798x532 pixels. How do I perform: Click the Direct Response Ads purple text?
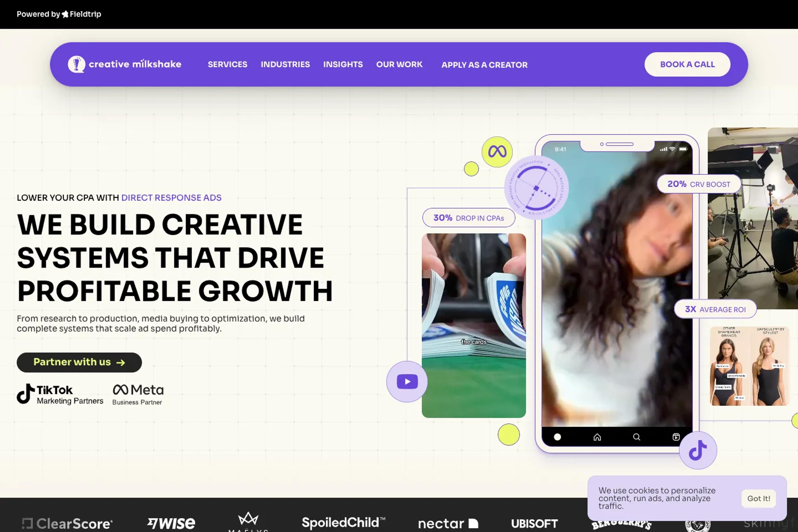click(171, 197)
